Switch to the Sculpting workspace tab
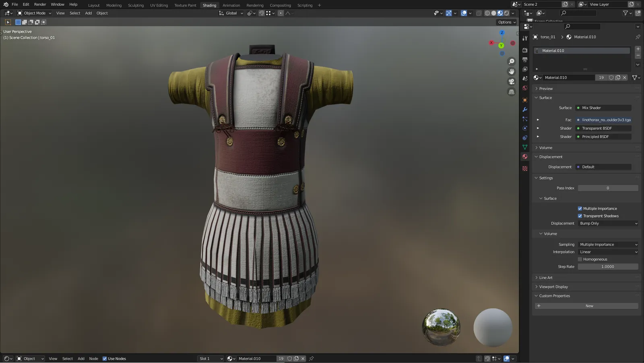The width and height of the screenshot is (644, 363). [136, 5]
